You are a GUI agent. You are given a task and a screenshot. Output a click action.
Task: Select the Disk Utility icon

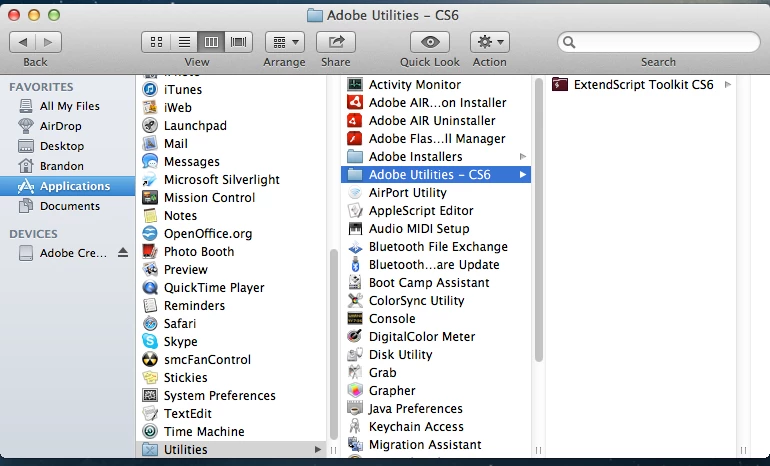[355, 355]
